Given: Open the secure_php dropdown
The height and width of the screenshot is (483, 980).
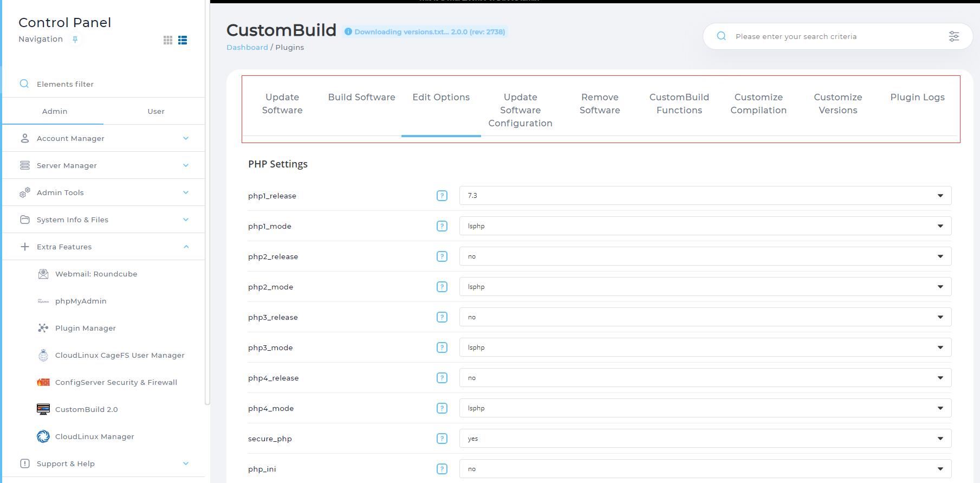Looking at the screenshot, I should coord(705,439).
